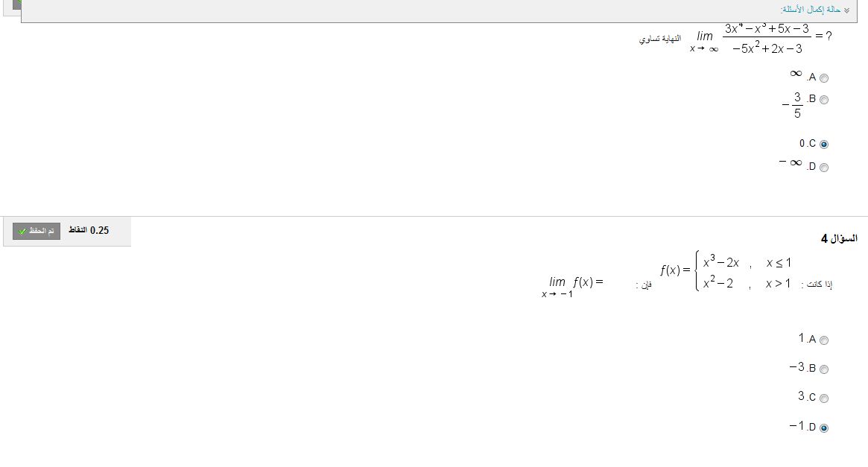Click the lim f(x) as x approaches −1 expression
Image resolution: width=868 pixels, height=467 pixels.
pos(572,287)
